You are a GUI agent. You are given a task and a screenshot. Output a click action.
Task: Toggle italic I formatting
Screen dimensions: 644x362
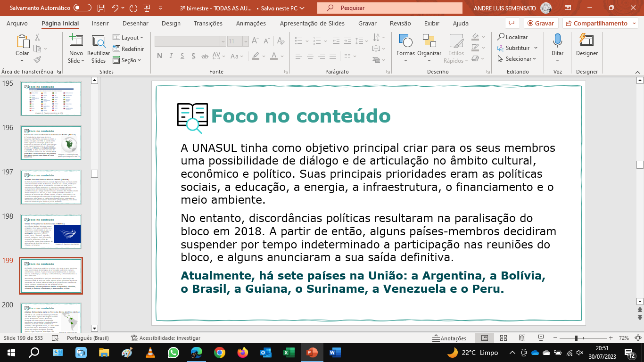click(171, 56)
